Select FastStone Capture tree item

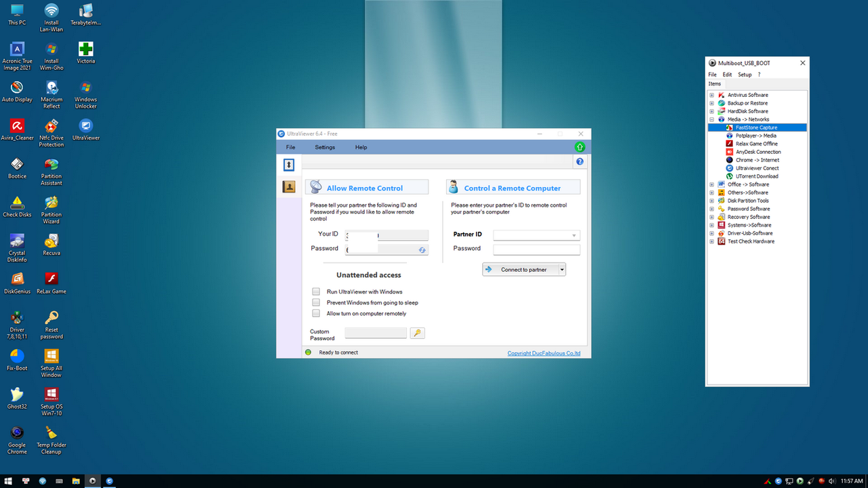(x=756, y=127)
